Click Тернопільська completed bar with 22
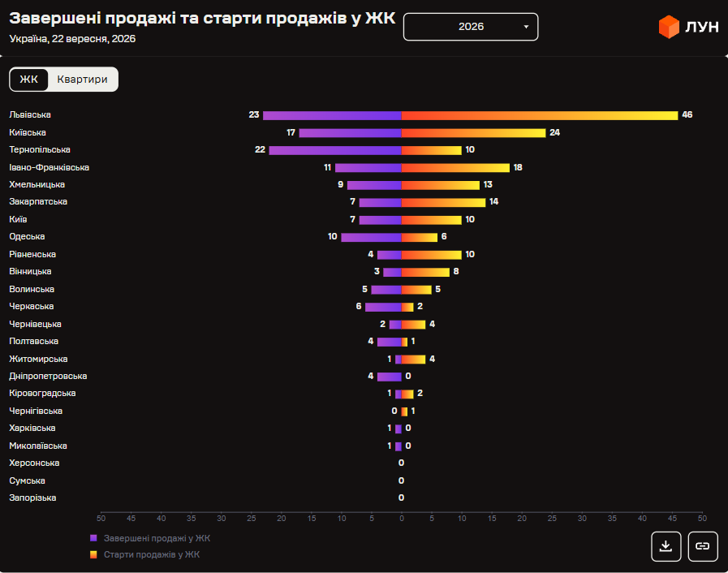The image size is (728, 573). [x=335, y=150]
